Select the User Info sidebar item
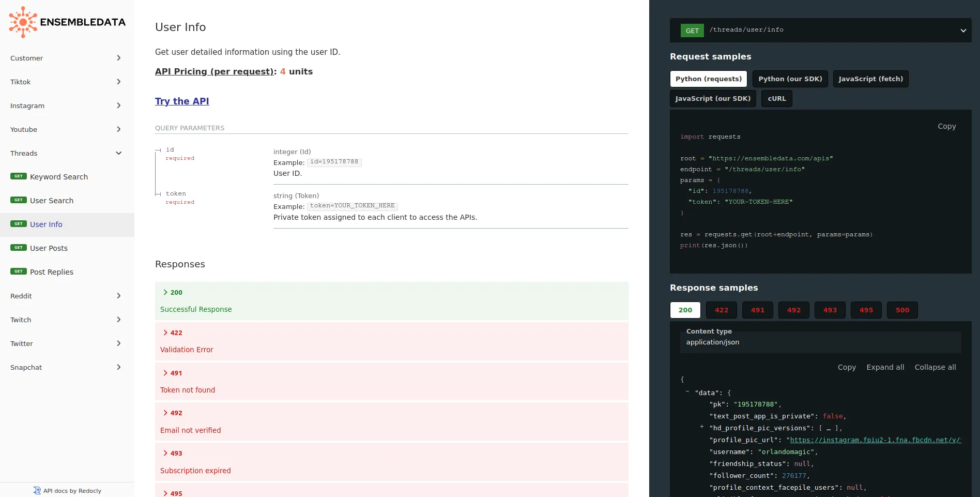This screenshot has width=980, height=497. (67, 224)
